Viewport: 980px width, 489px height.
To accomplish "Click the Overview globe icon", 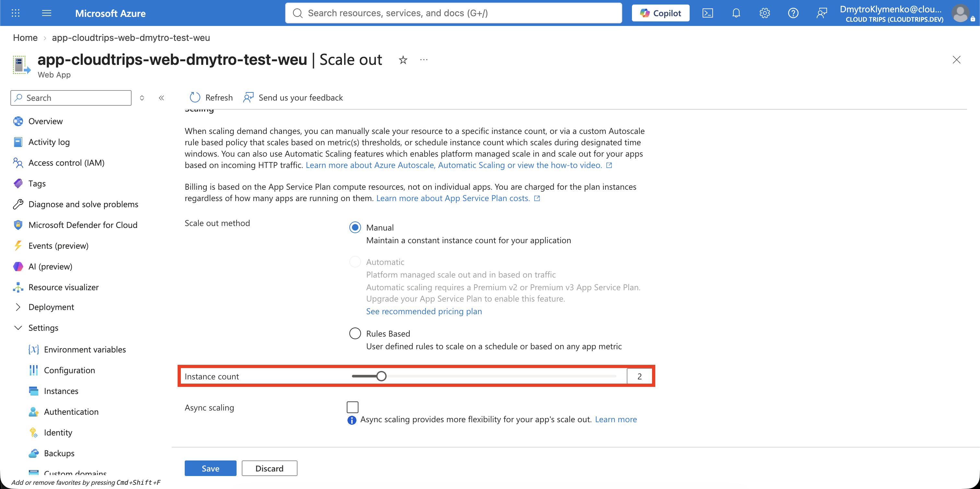I will (18, 121).
